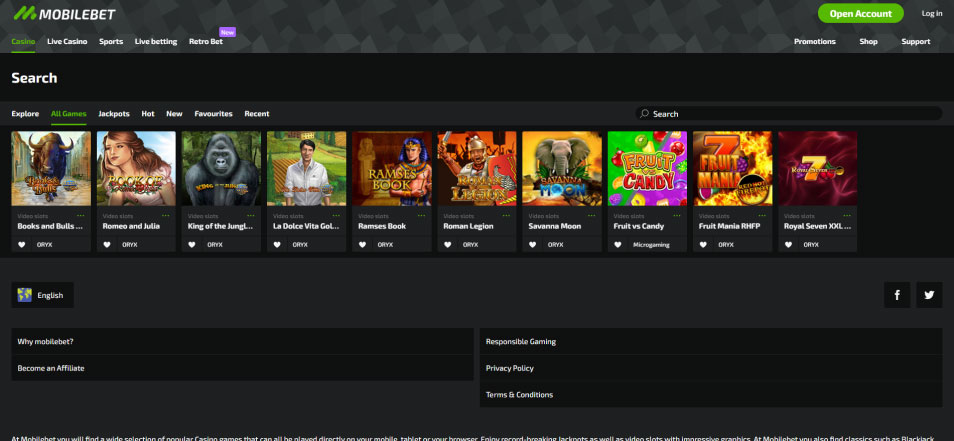Favourite Ramses Book with heart icon
Screen dimensions: 954x441
(x=363, y=245)
